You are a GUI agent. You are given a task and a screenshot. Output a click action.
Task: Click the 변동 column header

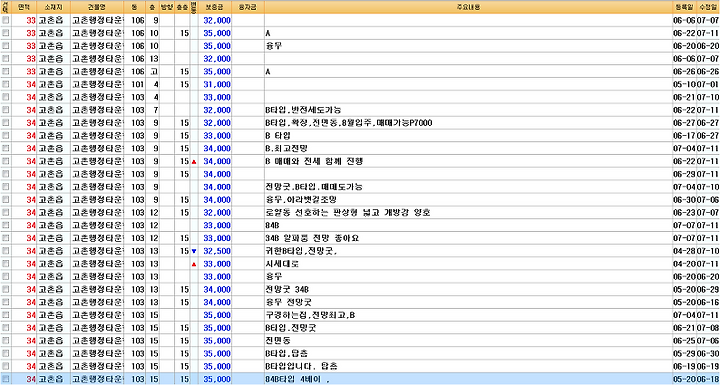(194, 7)
